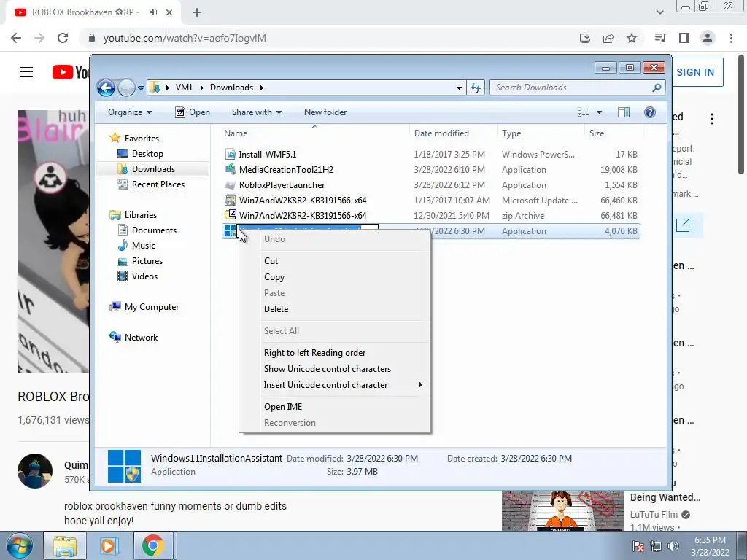Open the Chrome three-dot menu
Image resolution: width=747 pixels, height=560 pixels.
731,38
